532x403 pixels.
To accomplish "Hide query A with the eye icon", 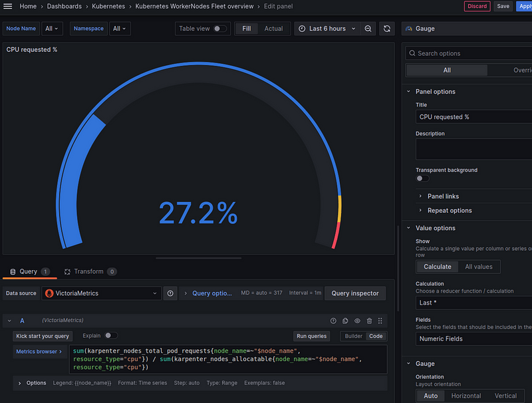I will point(357,321).
